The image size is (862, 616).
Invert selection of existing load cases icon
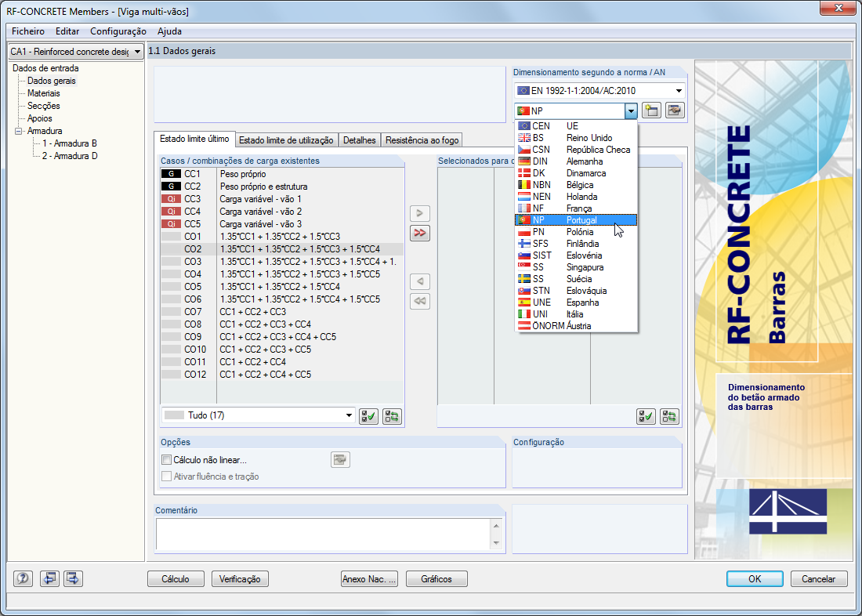pos(392,416)
